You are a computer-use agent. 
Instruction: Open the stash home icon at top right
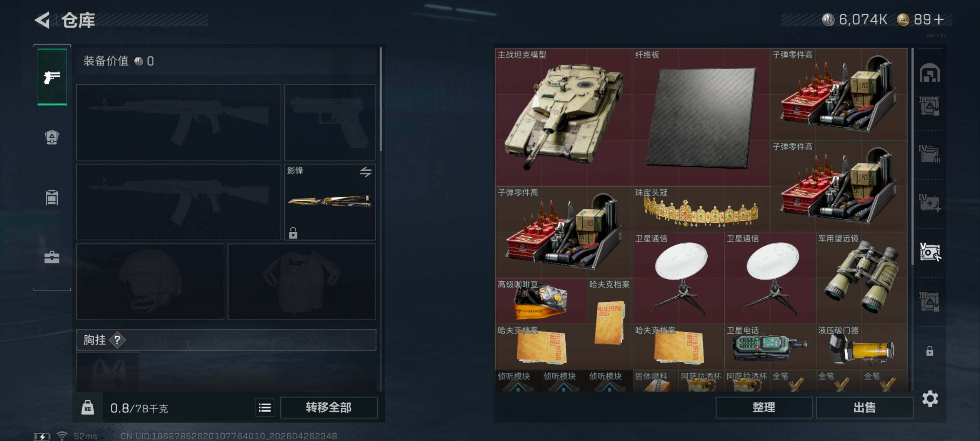[x=930, y=73]
